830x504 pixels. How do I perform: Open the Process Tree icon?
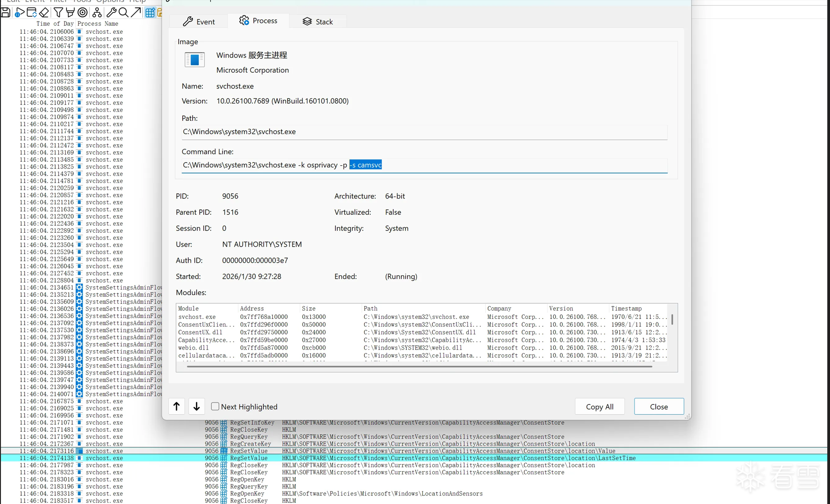click(x=97, y=13)
